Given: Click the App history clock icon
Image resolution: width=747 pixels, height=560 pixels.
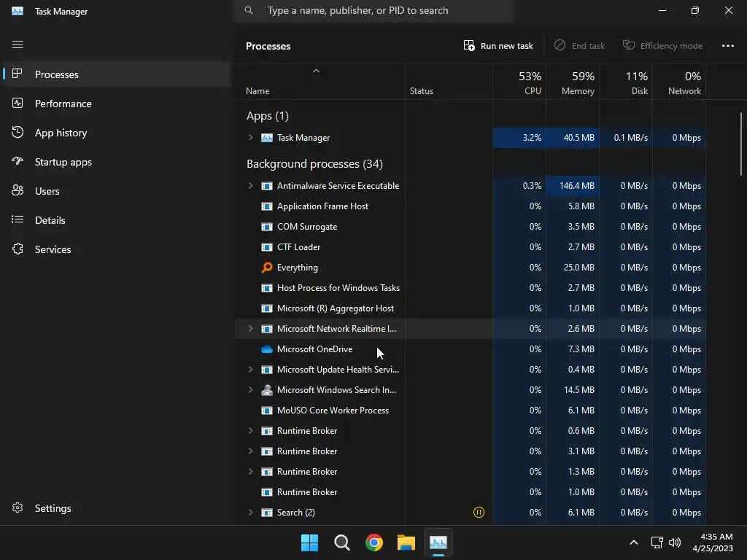Looking at the screenshot, I should [x=18, y=133].
